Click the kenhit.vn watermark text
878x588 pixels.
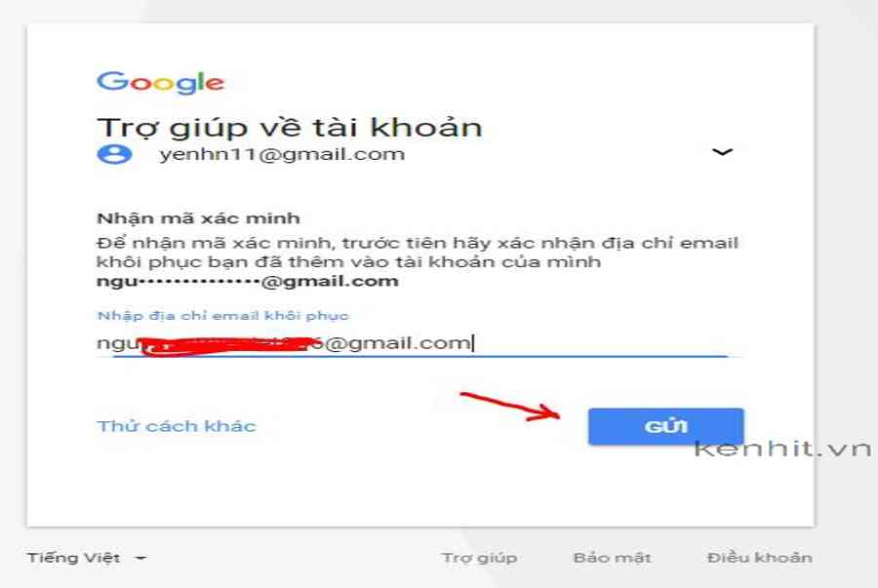click(782, 449)
